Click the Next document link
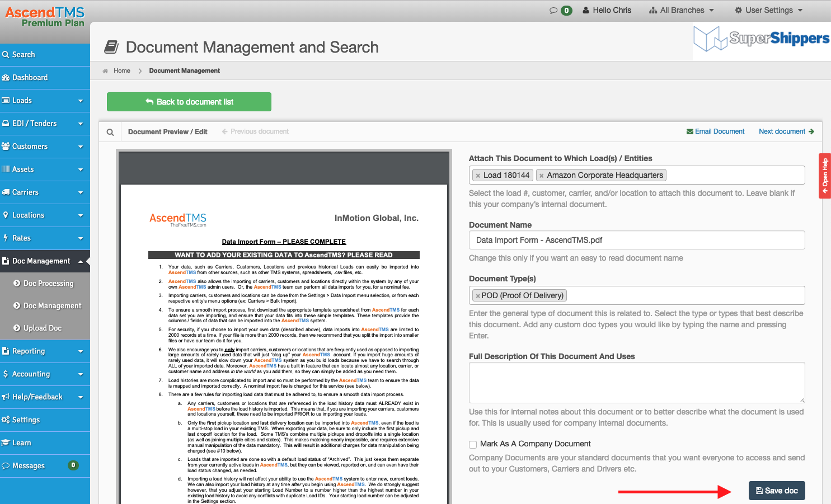The width and height of the screenshot is (831, 504). click(x=786, y=131)
